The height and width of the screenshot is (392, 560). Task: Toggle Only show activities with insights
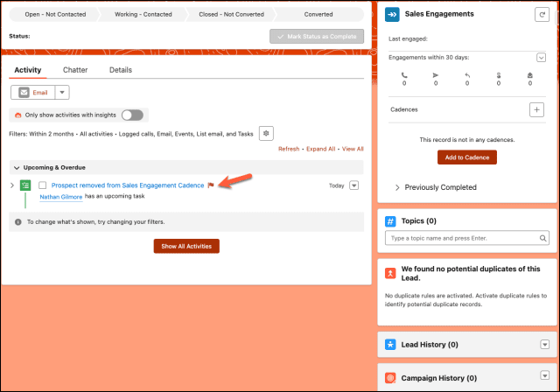pos(132,115)
